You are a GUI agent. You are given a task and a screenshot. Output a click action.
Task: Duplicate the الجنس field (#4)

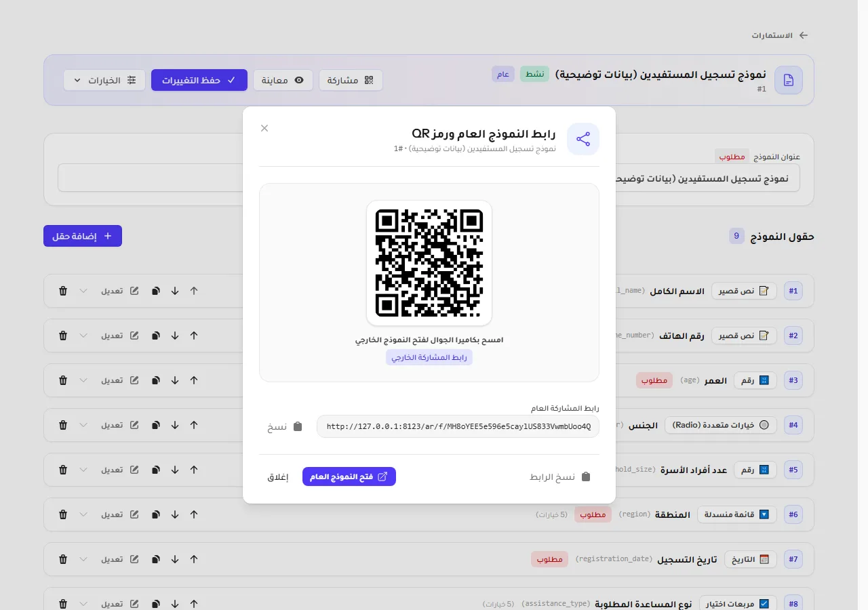tap(156, 425)
